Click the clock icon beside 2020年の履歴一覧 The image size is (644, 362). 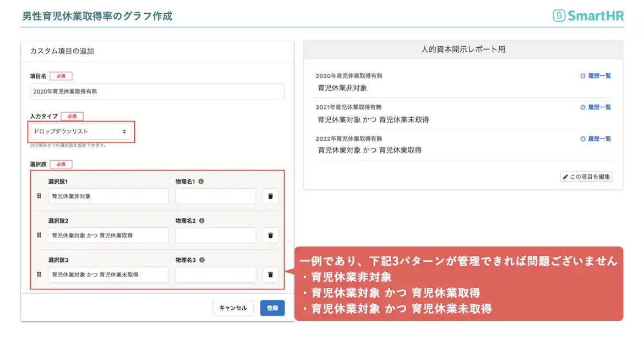[x=583, y=76]
